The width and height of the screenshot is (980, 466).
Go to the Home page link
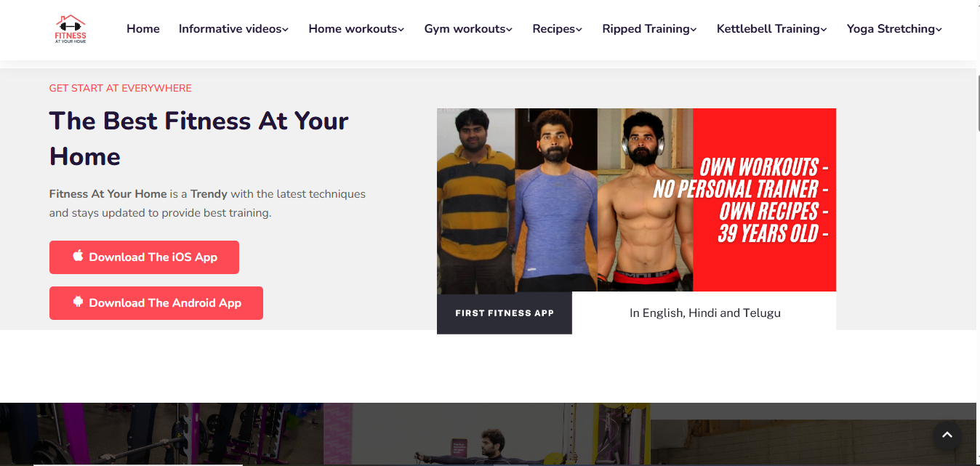pyautogui.click(x=143, y=29)
